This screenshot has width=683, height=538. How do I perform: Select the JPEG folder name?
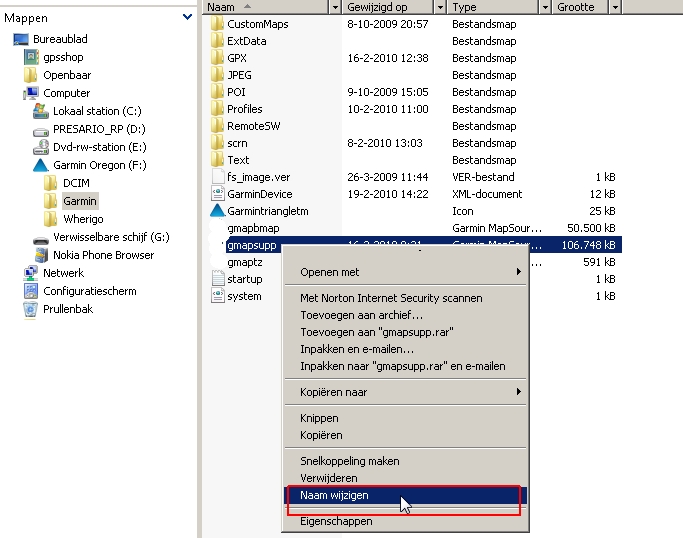click(x=239, y=75)
